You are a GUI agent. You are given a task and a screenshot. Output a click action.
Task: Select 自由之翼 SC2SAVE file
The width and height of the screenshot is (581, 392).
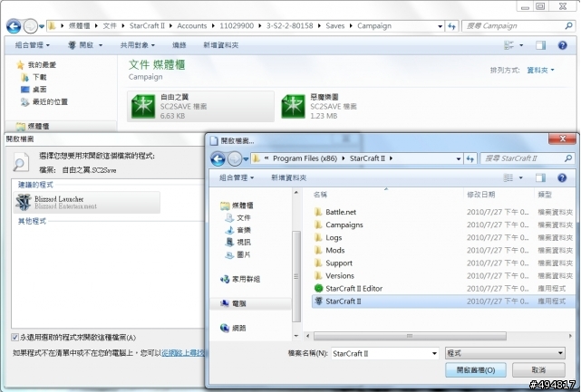[x=200, y=106]
